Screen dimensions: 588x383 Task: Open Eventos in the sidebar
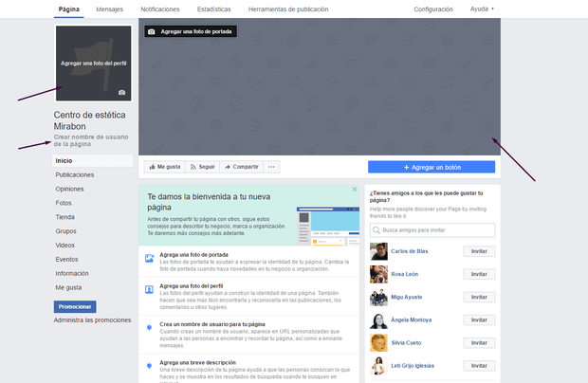point(66,260)
